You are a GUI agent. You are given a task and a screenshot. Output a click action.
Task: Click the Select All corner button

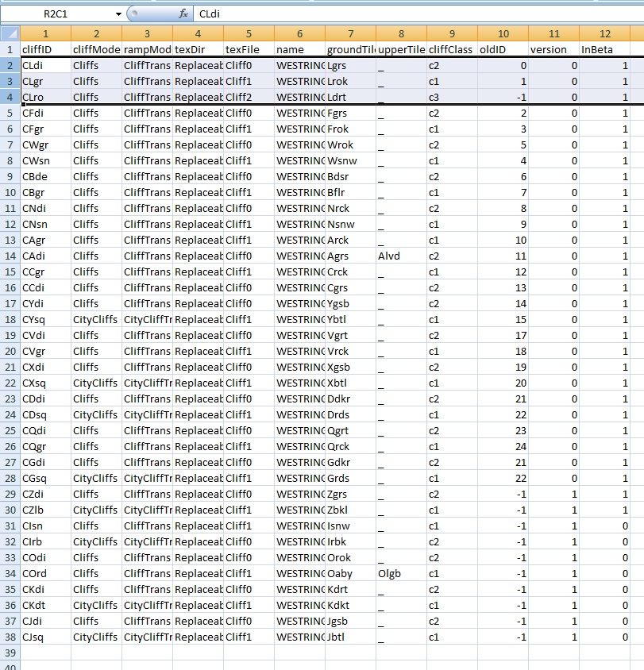coord(10,34)
